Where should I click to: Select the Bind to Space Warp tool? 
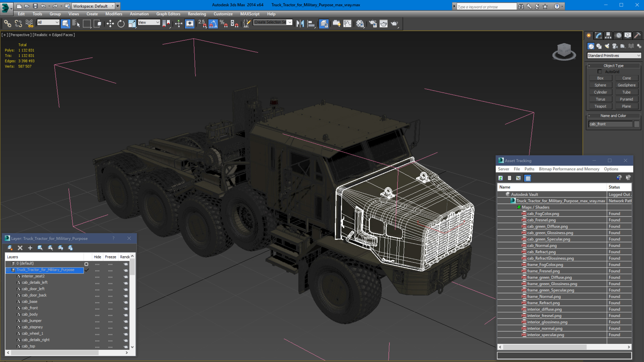[x=29, y=23]
